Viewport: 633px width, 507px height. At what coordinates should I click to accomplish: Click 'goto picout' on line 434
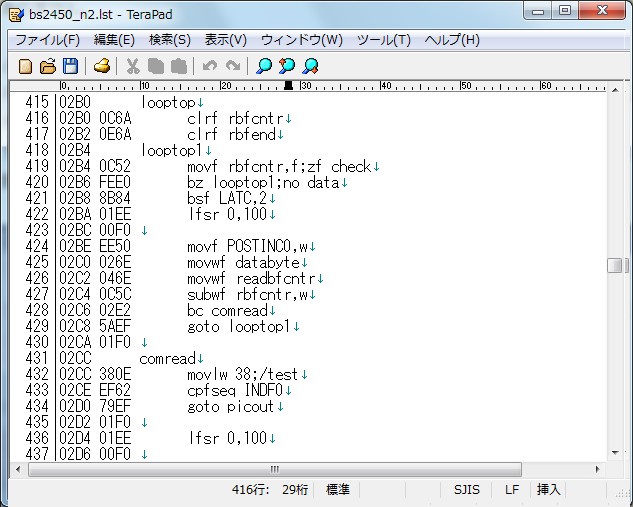pyautogui.click(x=231, y=406)
